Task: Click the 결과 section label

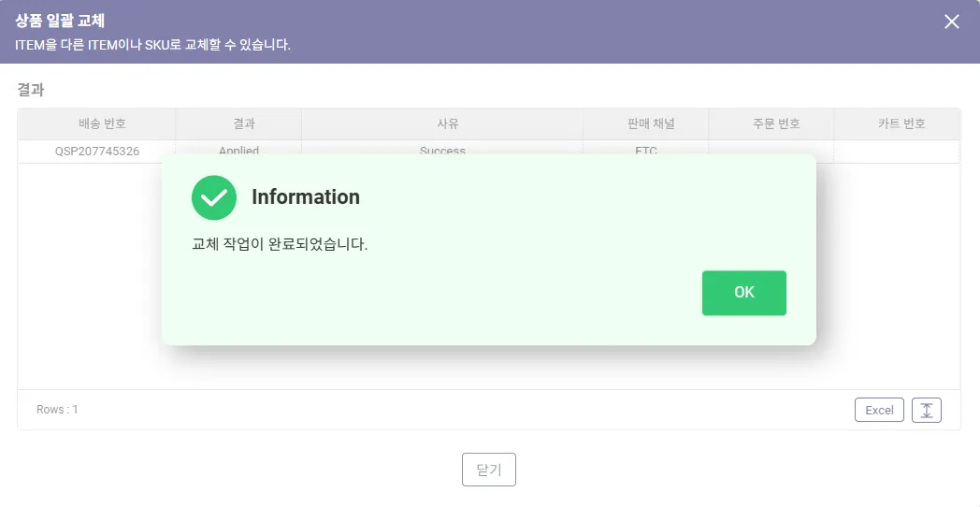Action: [30, 90]
